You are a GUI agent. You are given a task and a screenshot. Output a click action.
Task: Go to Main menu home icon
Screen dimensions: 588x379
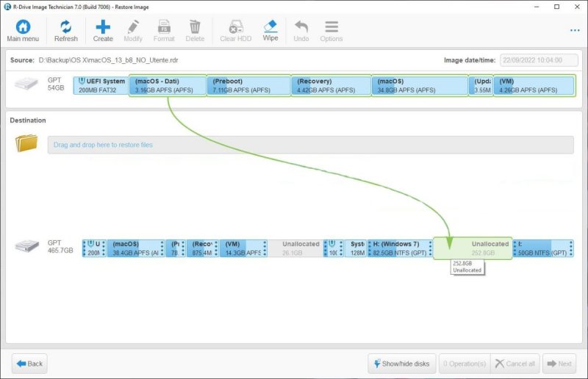click(23, 27)
